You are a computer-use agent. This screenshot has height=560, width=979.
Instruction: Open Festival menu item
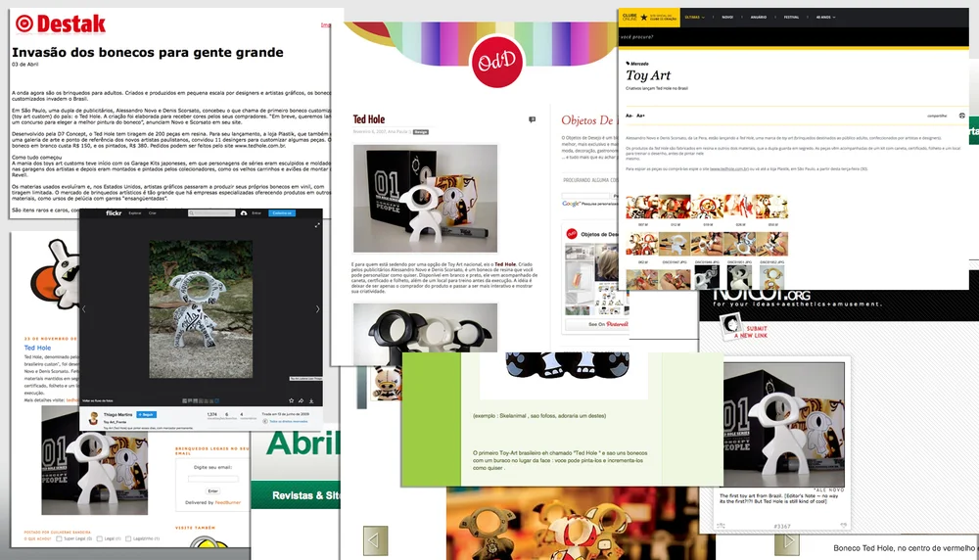pos(791,18)
